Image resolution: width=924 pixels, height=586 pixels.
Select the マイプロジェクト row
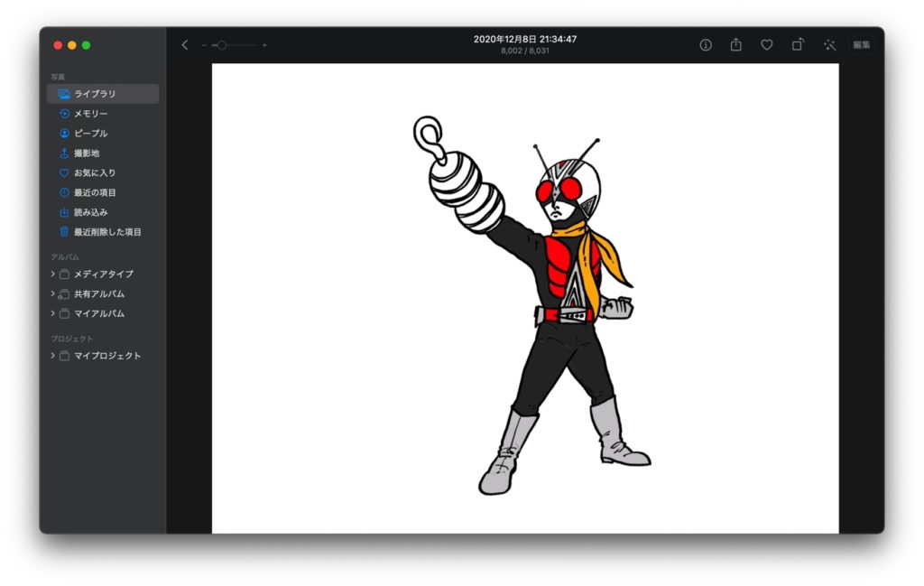(103, 356)
